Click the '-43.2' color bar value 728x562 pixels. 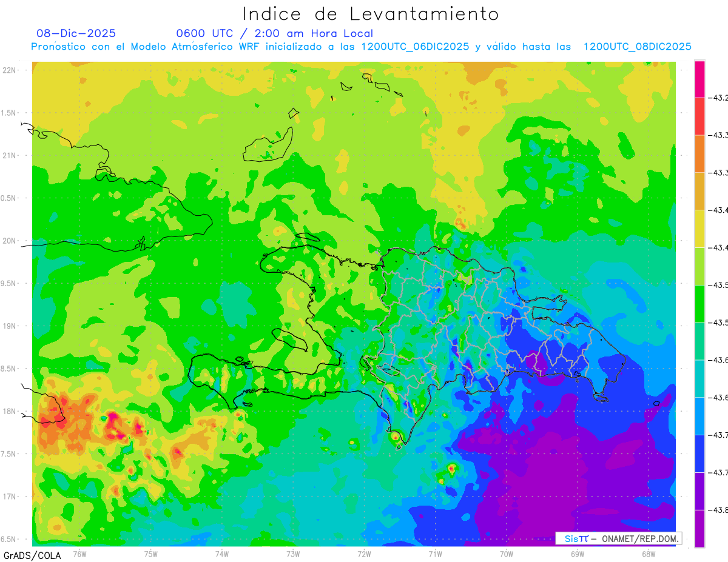[x=718, y=97]
